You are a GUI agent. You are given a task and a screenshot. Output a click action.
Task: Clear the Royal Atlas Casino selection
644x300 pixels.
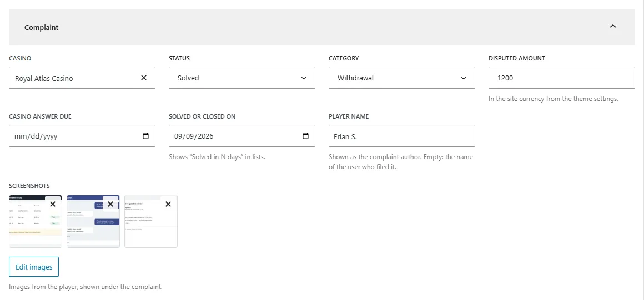(144, 78)
